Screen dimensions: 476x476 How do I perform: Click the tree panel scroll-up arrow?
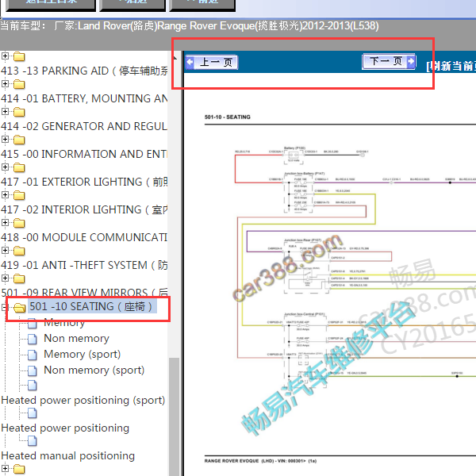point(175,58)
